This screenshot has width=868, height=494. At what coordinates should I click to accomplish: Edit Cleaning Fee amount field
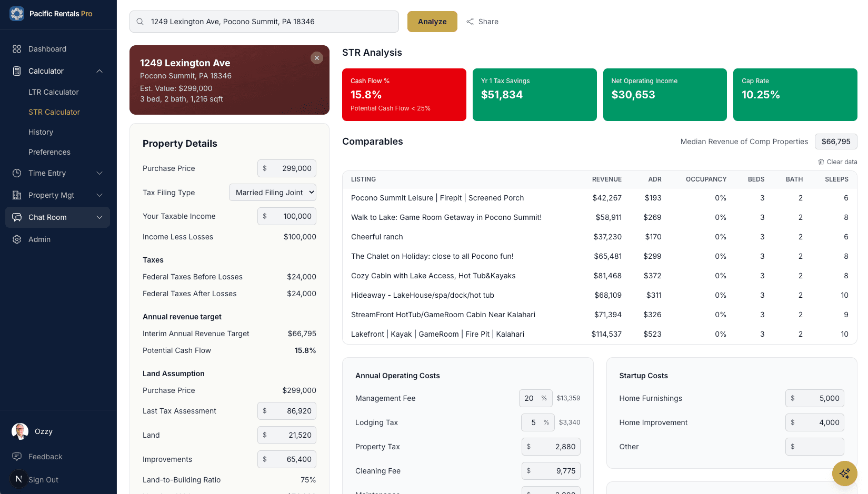[551, 471]
